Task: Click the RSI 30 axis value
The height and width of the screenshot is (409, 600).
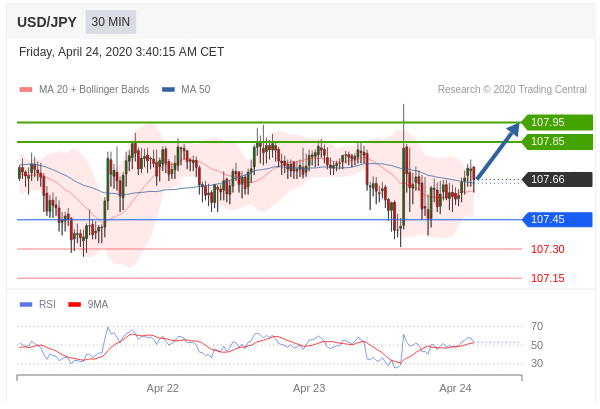Action: (537, 363)
